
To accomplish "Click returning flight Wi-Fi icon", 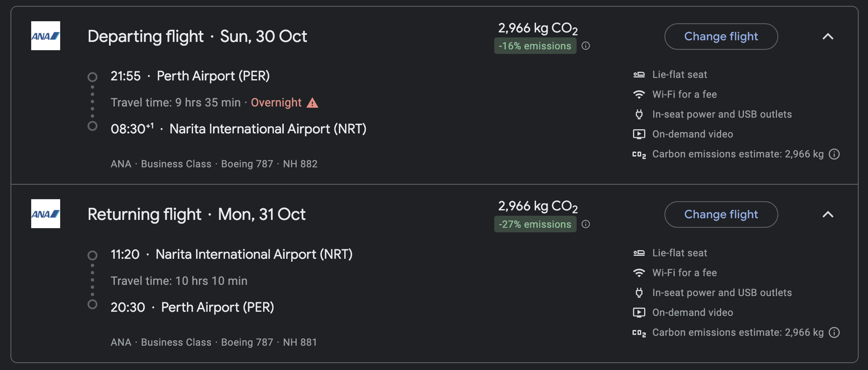I will click(639, 273).
